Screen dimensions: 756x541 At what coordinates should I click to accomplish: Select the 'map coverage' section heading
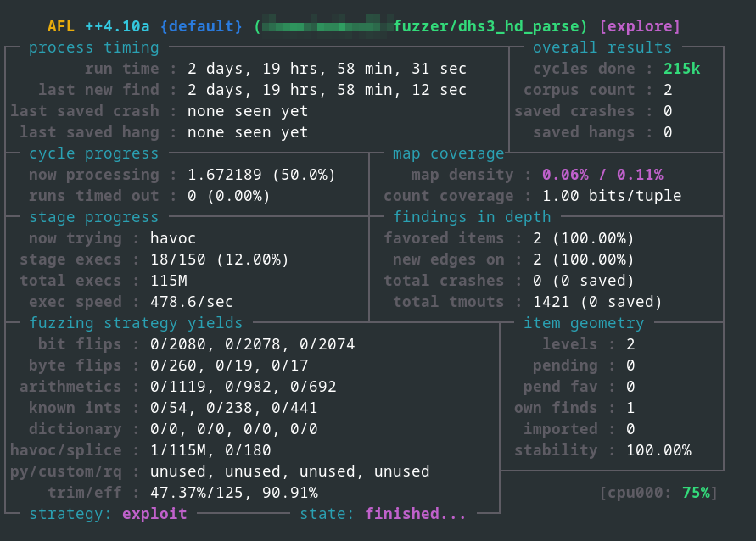tap(448, 153)
